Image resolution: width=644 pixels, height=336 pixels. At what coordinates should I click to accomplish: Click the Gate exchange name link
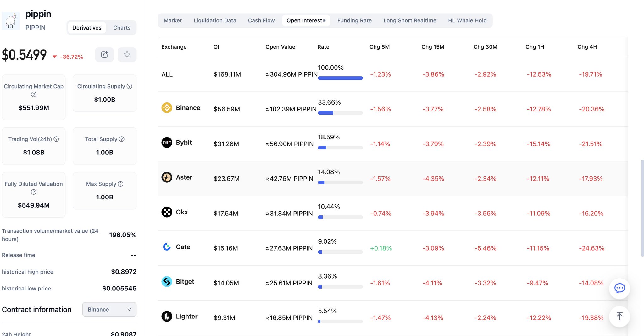183,247
